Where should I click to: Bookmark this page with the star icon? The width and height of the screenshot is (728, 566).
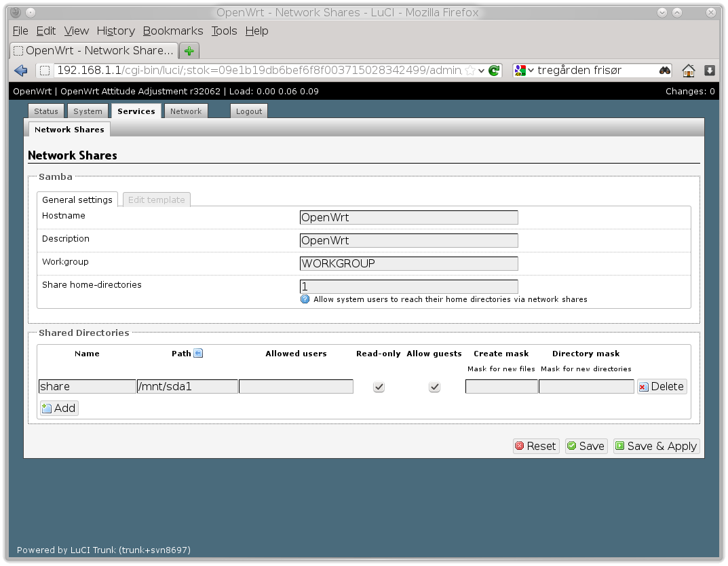[x=470, y=71]
